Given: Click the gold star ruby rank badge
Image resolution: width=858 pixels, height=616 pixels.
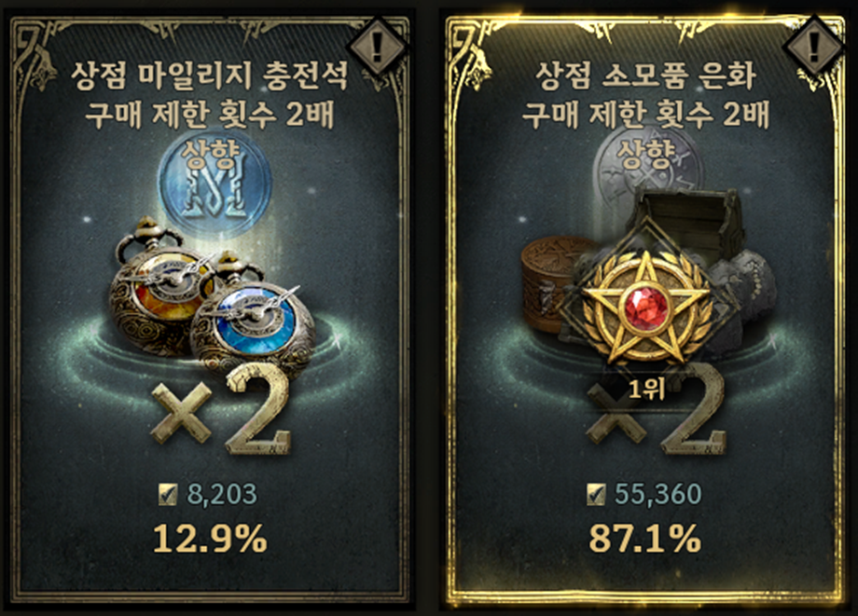Looking at the screenshot, I should (x=647, y=302).
